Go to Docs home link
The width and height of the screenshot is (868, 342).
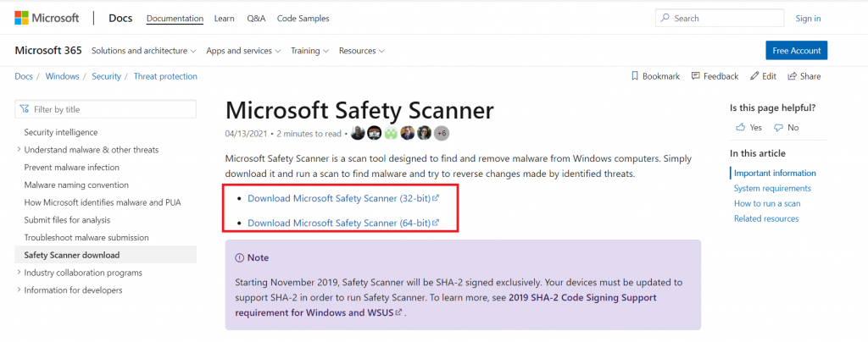coord(120,19)
